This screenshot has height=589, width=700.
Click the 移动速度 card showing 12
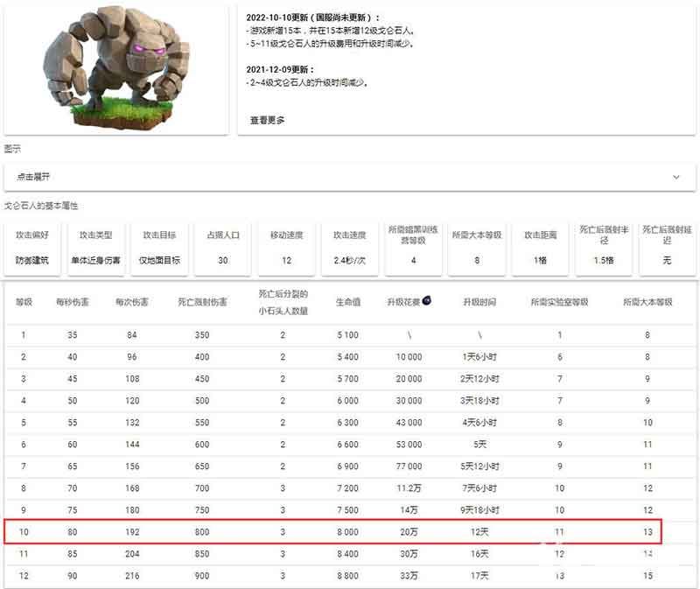tap(285, 248)
